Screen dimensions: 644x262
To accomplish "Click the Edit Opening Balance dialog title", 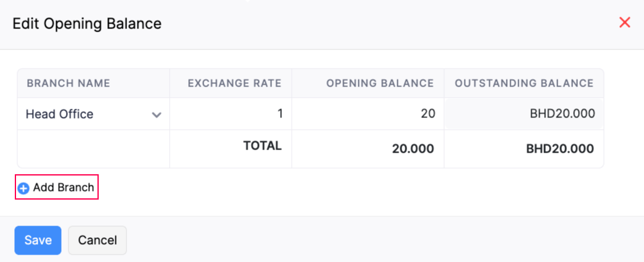I will [87, 24].
